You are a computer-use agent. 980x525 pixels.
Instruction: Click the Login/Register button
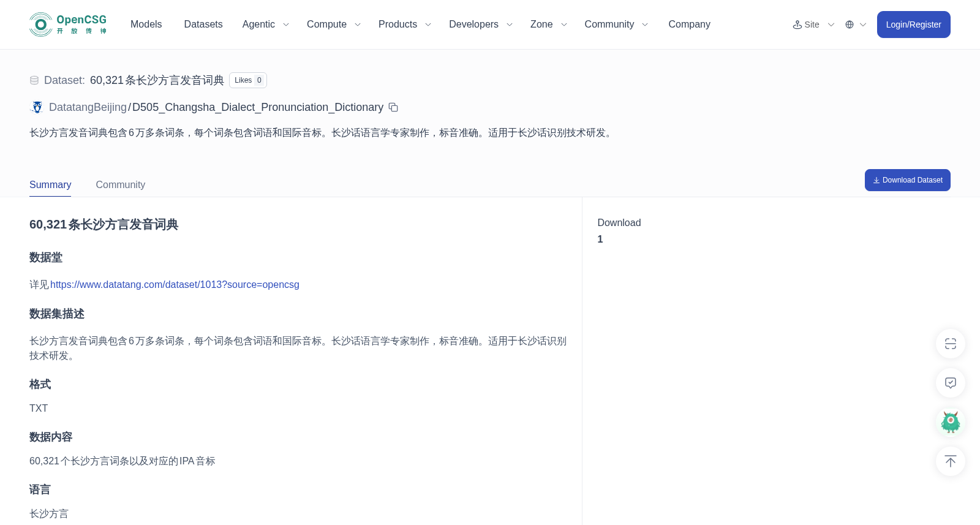coord(913,25)
